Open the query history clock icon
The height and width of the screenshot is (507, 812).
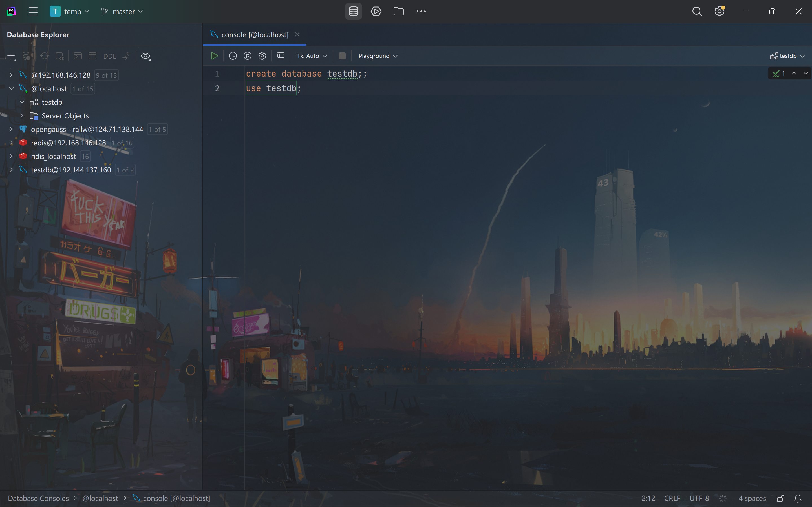click(x=233, y=56)
